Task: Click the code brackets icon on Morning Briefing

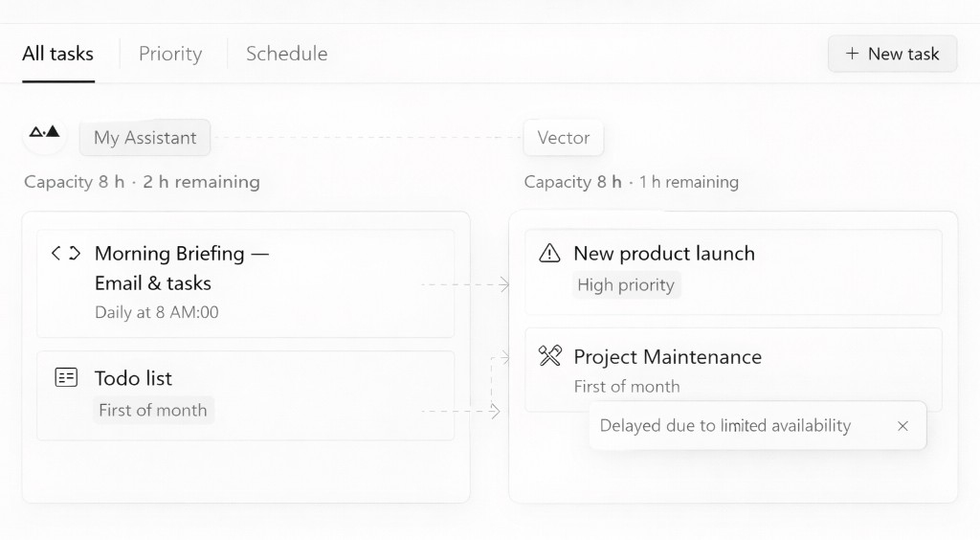Action: (65, 254)
